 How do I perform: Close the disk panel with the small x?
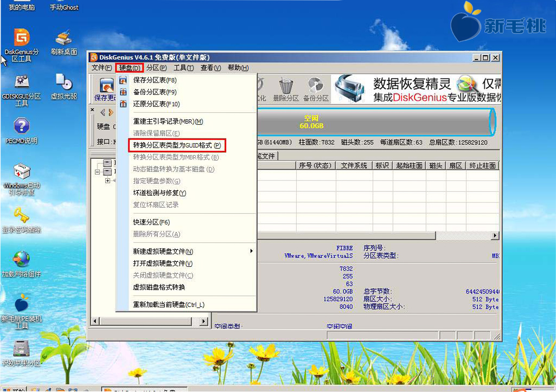tap(93, 110)
